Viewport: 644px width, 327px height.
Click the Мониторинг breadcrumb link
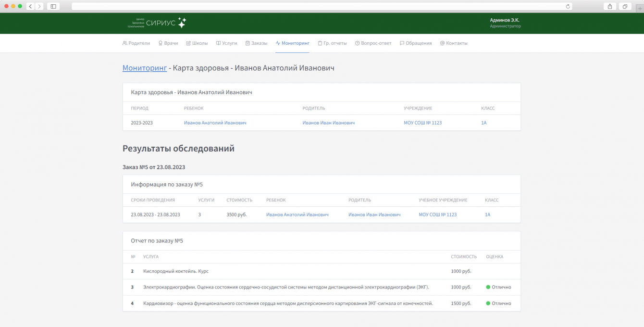pos(145,68)
